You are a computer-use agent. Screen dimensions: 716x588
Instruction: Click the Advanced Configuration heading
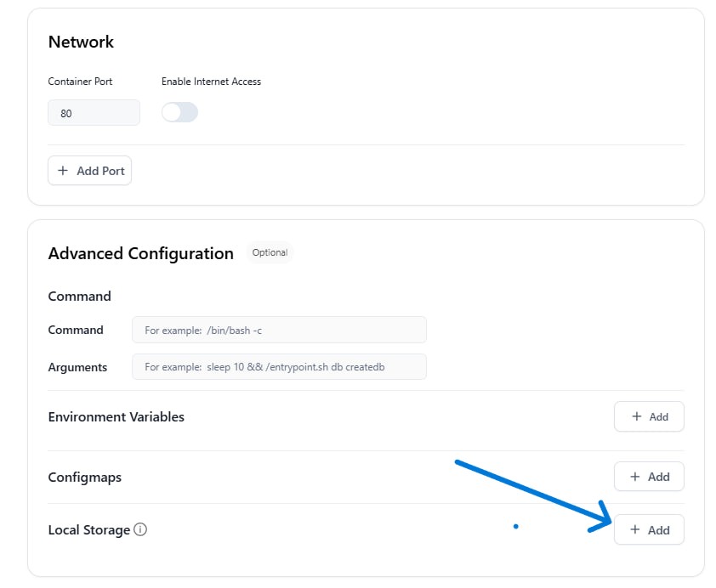tap(140, 253)
